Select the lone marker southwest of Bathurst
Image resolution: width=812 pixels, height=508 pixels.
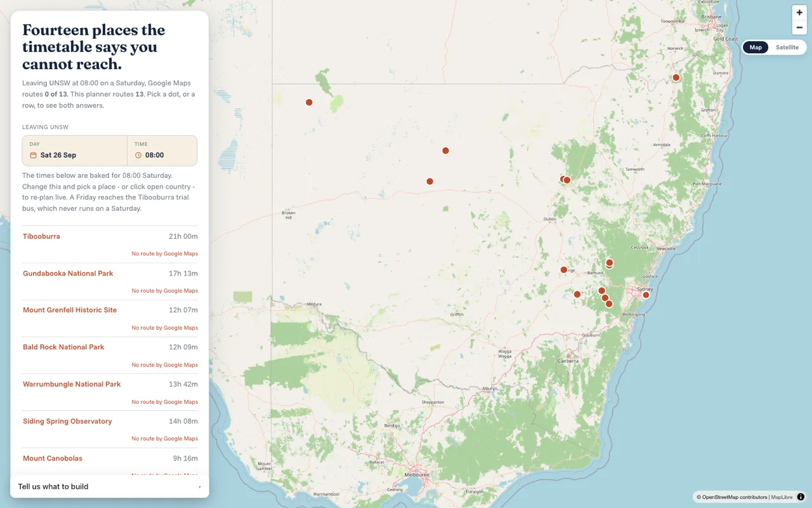577,294
